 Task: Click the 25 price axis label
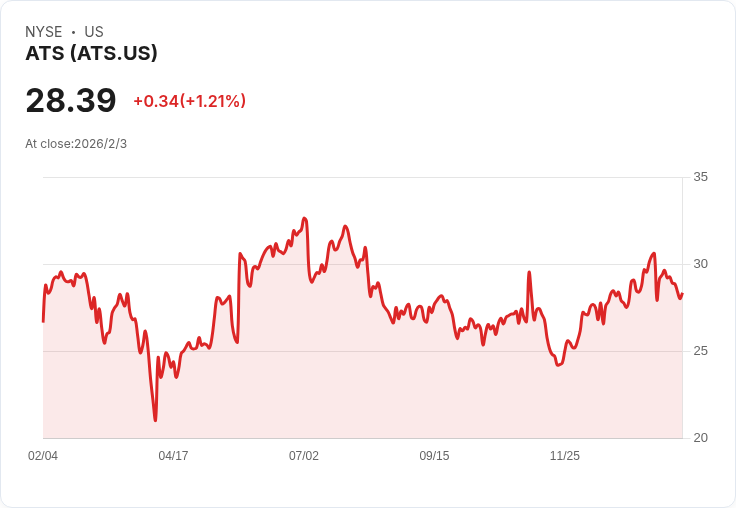pos(700,351)
